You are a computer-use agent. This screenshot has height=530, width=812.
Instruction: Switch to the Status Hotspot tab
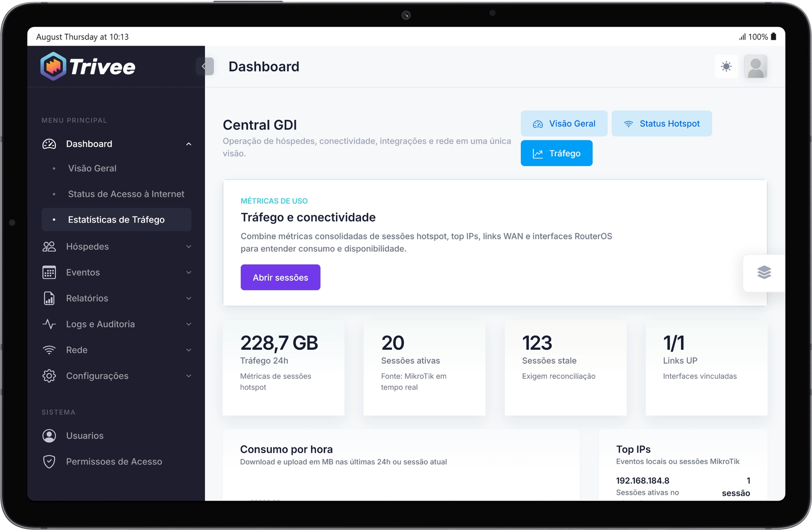pos(662,123)
